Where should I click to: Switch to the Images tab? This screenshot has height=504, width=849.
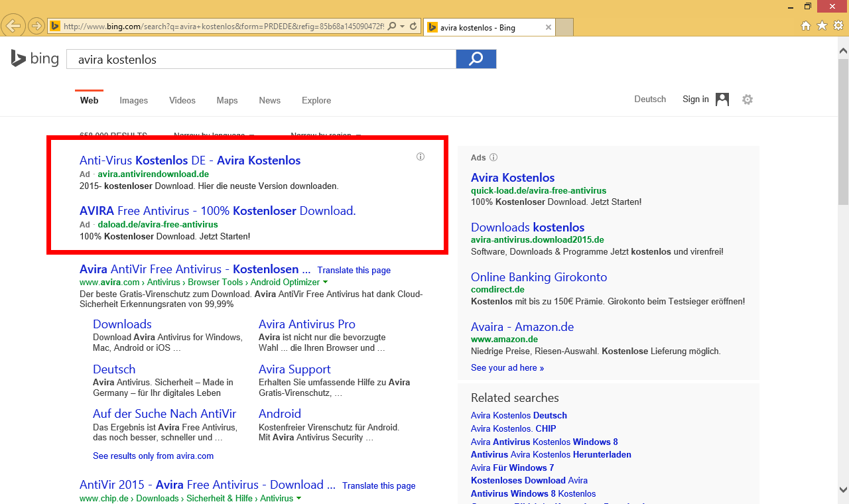click(134, 100)
